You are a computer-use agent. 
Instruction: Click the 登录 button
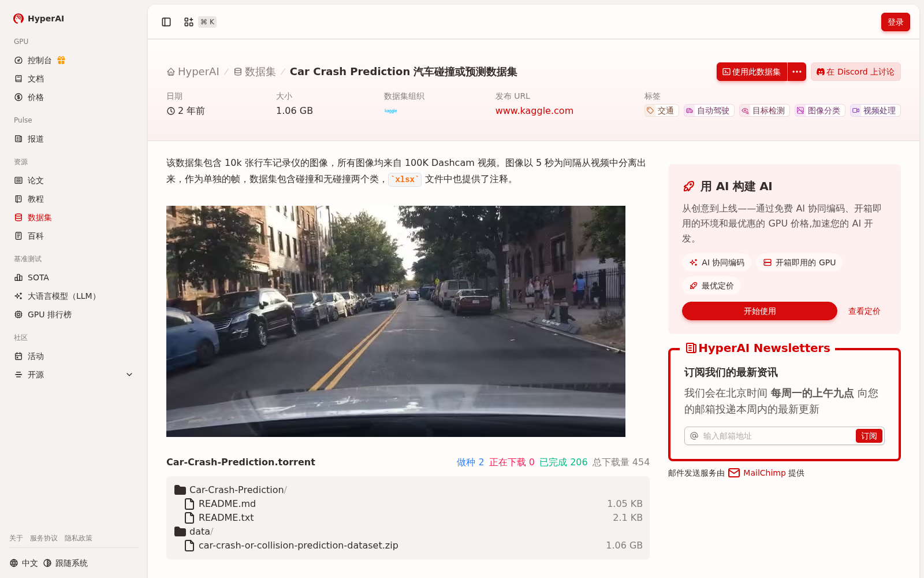tap(896, 22)
